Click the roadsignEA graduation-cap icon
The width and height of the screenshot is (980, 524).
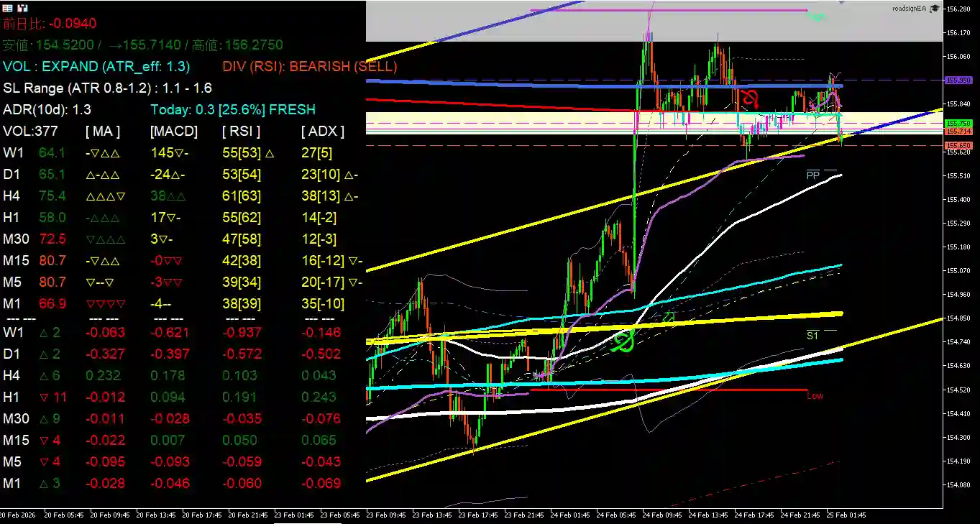933,7
